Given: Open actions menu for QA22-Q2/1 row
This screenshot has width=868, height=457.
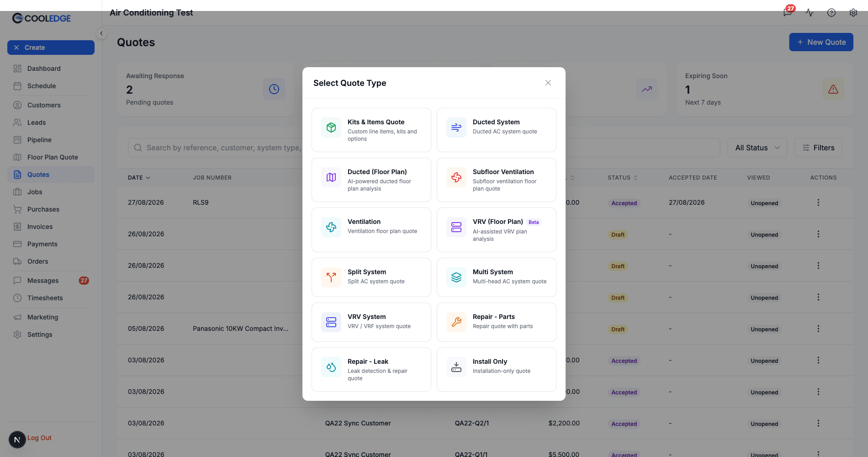Looking at the screenshot, I should 818,423.
